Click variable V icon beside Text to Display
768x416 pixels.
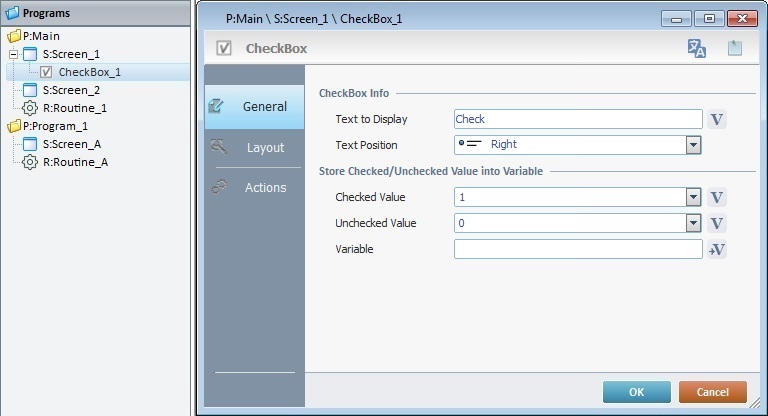717,119
